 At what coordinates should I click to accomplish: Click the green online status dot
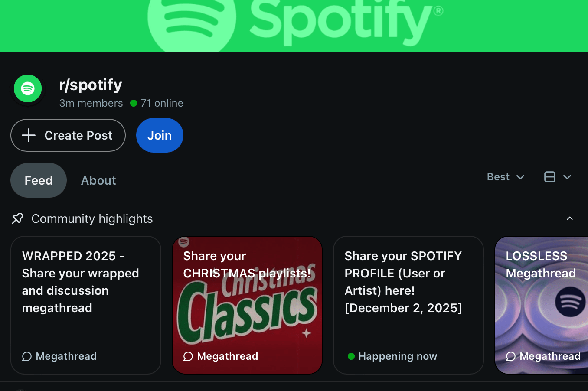[x=134, y=103]
